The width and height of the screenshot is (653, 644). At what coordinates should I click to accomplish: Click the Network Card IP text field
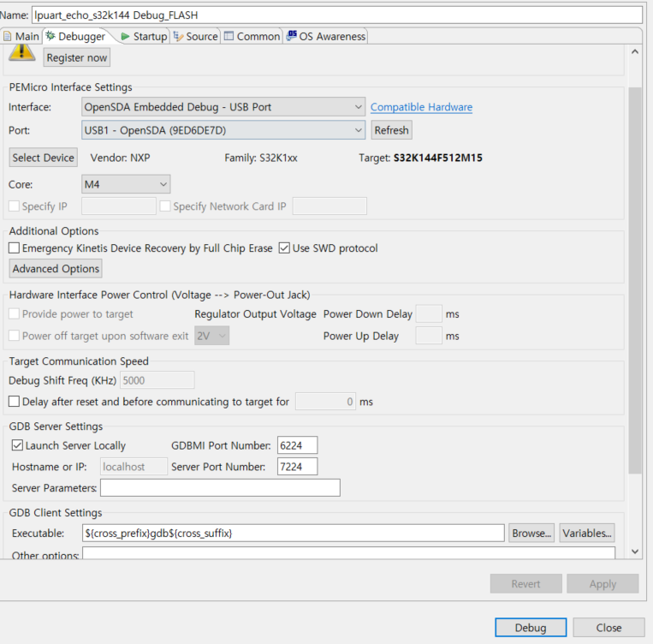click(329, 206)
